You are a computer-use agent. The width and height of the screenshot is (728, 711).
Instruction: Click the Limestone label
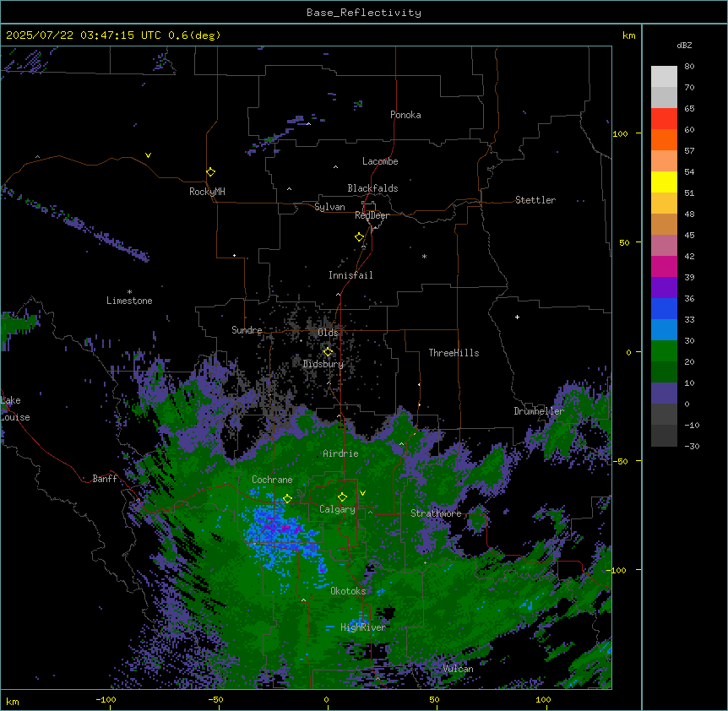pos(129,301)
